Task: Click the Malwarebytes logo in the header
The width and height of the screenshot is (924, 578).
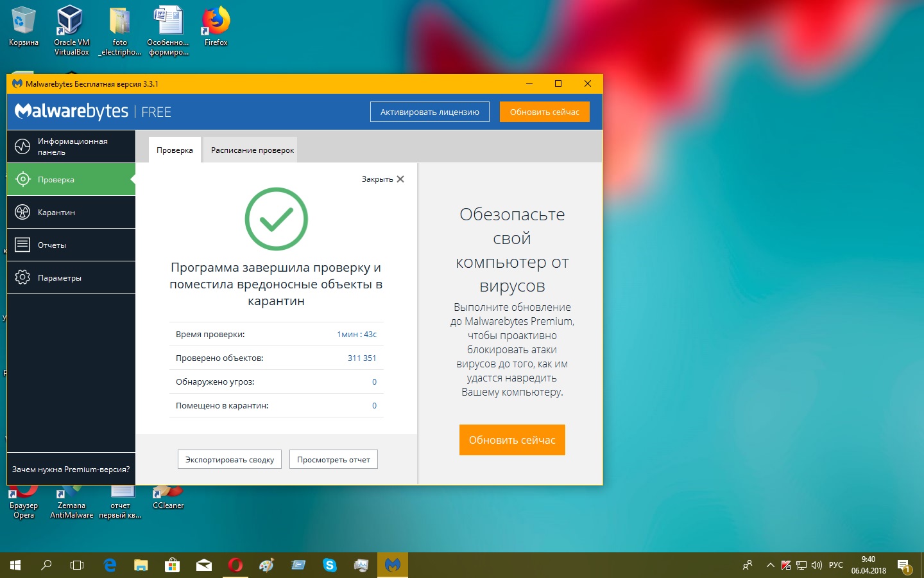Action: click(x=93, y=112)
